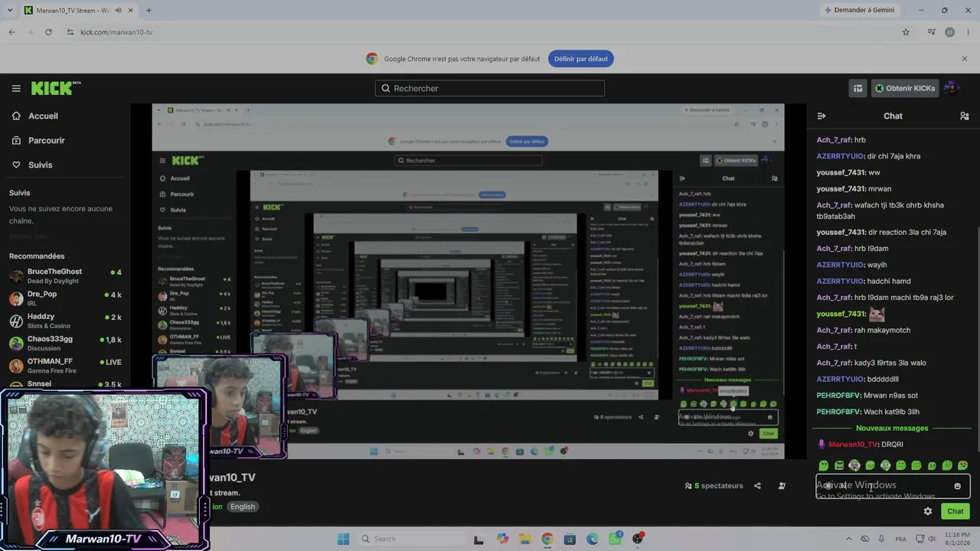This screenshot has height=551, width=980.
Task: Open WhatsApp from the taskbar
Action: [616, 539]
